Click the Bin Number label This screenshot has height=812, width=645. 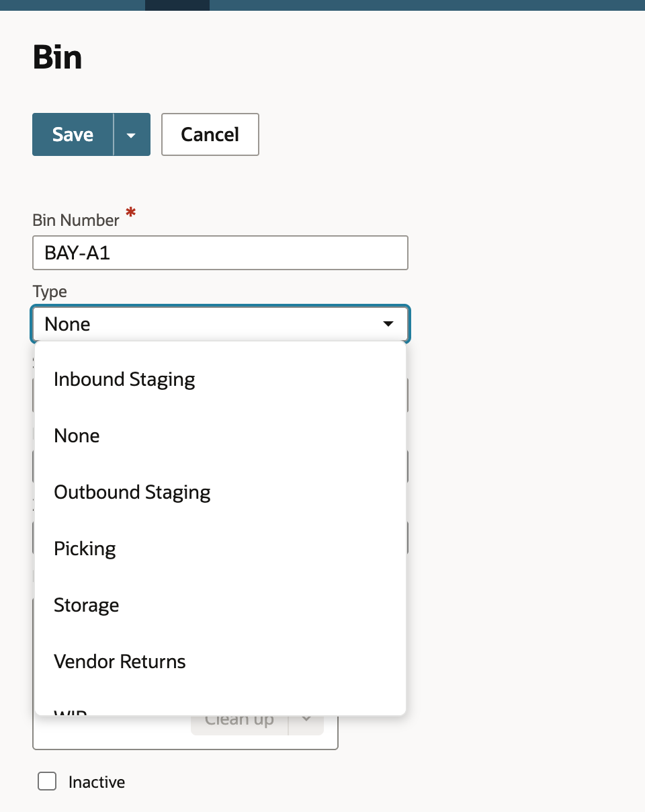pyautogui.click(x=76, y=220)
